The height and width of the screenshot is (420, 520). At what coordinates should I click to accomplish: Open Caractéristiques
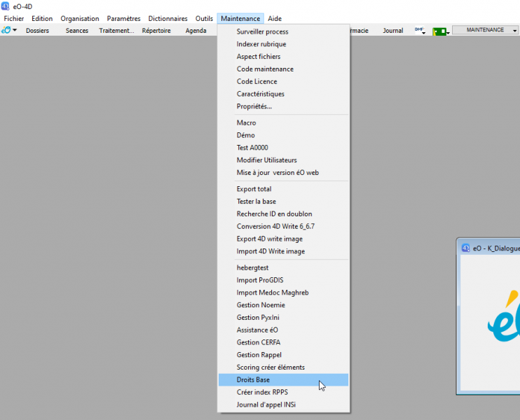pos(284,94)
